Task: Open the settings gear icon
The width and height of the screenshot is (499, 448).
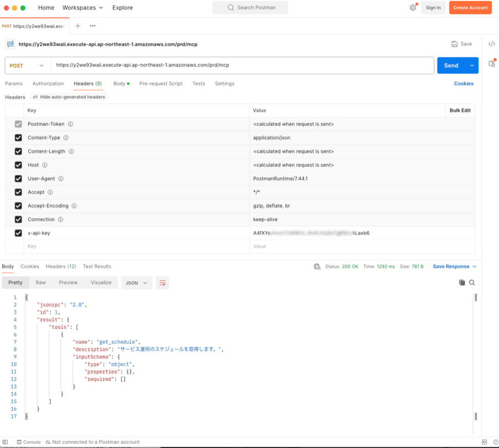Action: click(413, 8)
